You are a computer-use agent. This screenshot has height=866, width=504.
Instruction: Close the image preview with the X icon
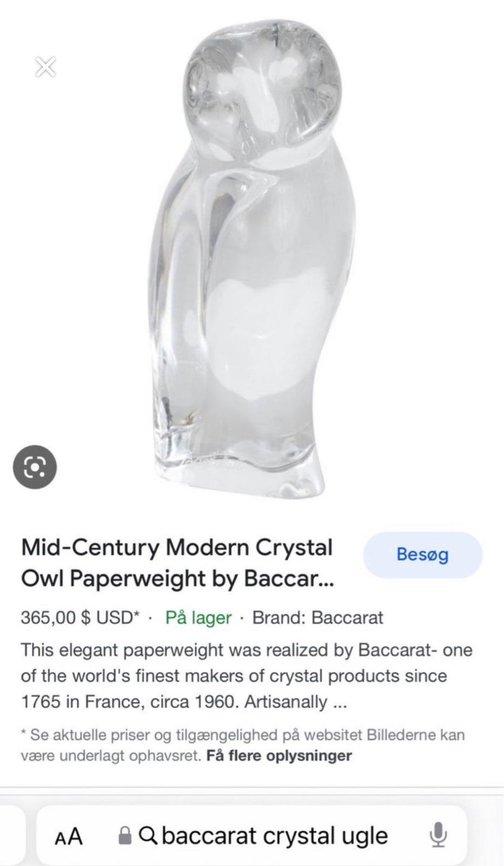[45, 67]
